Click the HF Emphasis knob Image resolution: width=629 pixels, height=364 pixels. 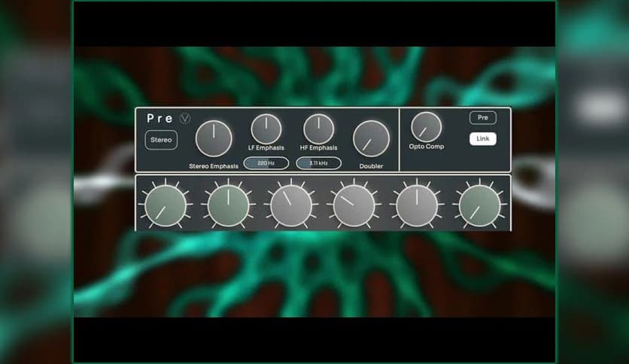(x=318, y=129)
